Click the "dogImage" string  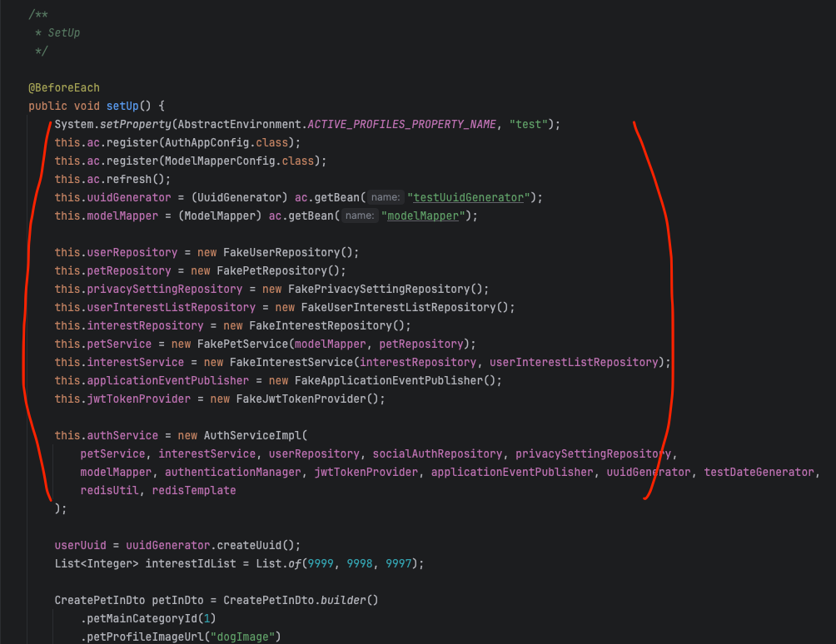coord(242,637)
